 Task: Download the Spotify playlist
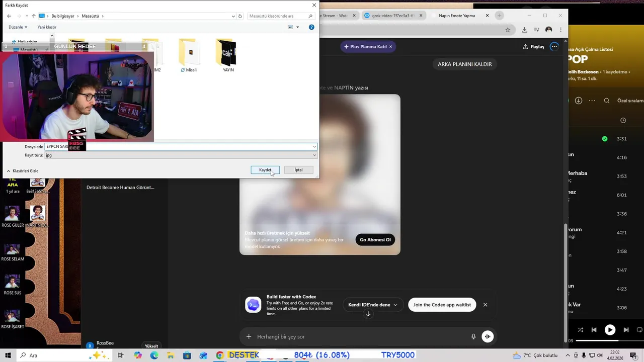coord(579,101)
